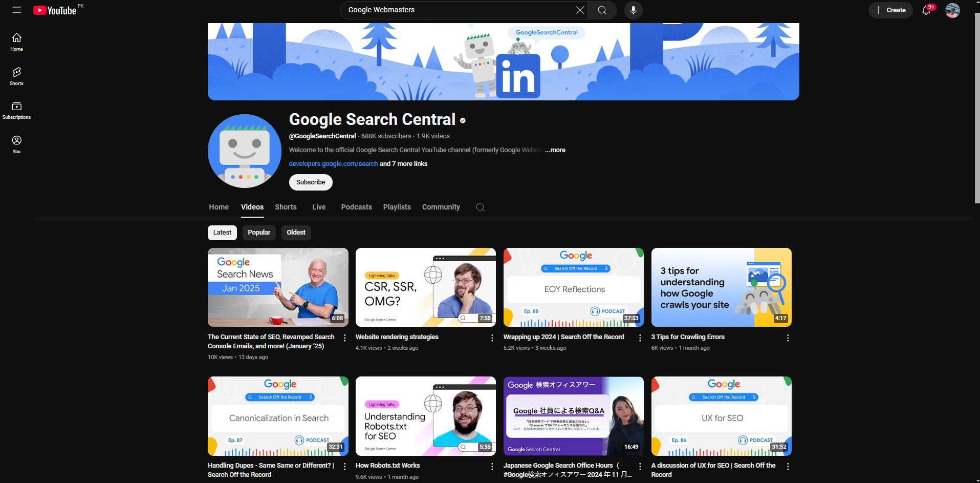Screen dimensions: 980x483
Task: Expand the channel description with ...more
Action: pos(555,150)
